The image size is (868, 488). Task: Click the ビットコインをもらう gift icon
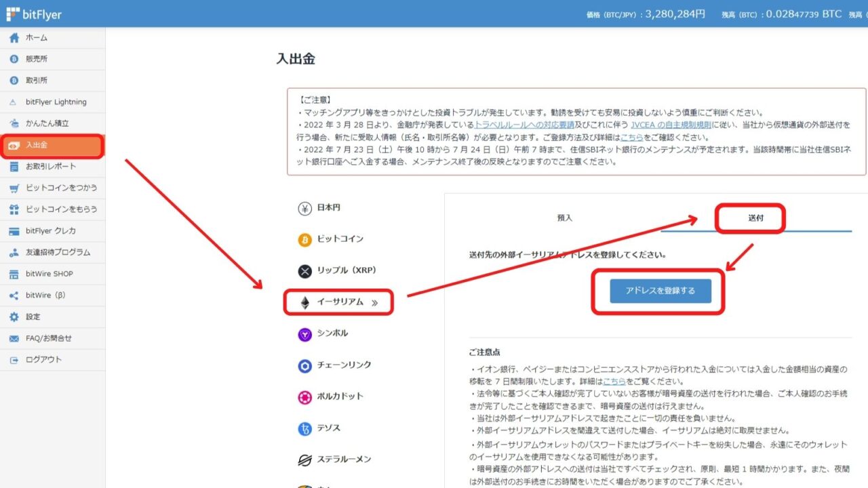(x=14, y=209)
